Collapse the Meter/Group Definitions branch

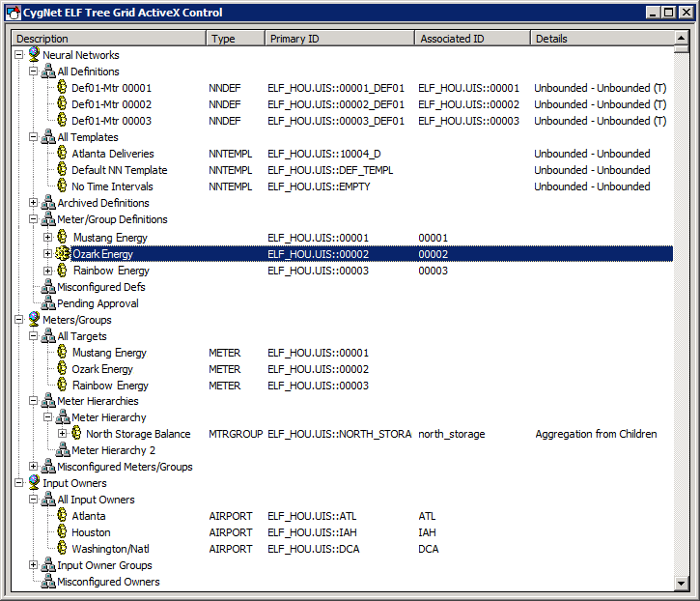coord(33,219)
